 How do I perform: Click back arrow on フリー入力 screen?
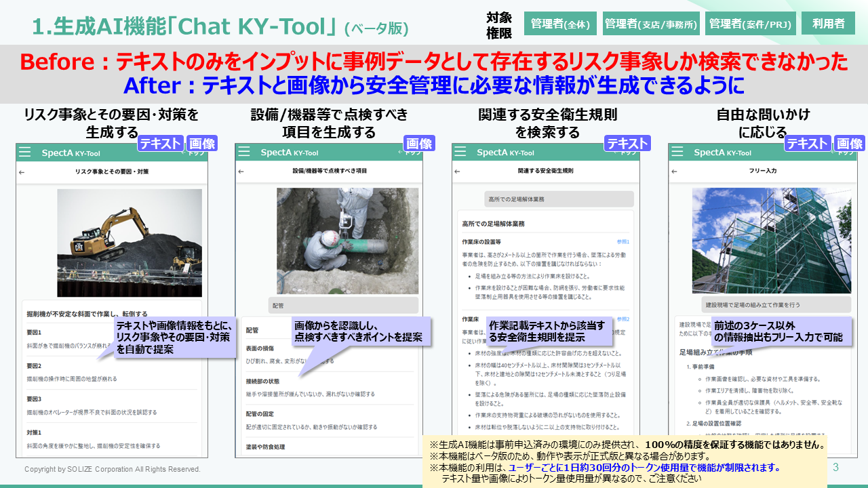pos(674,172)
